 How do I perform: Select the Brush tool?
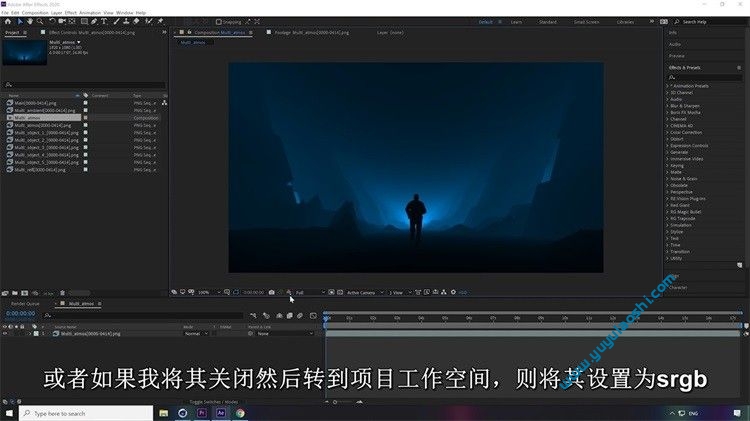tap(116, 22)
